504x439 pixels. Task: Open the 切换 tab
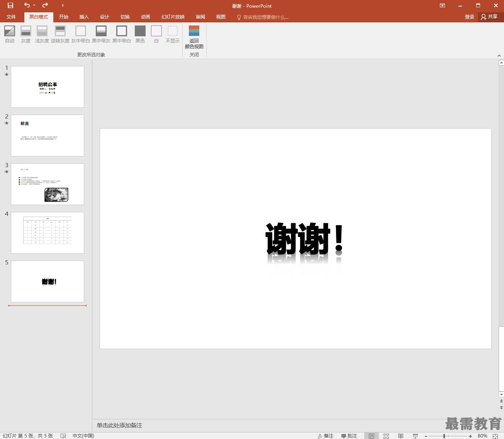pos(125,17)
